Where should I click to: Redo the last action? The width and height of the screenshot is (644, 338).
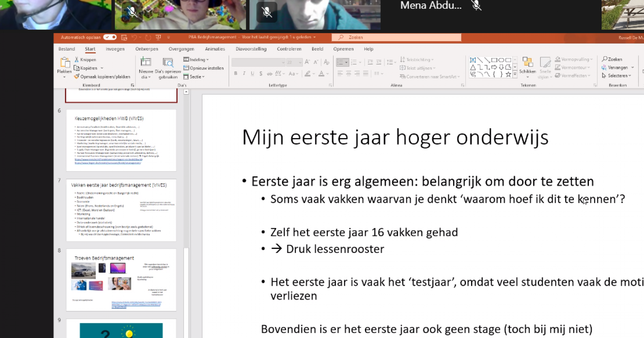[148, 38]
